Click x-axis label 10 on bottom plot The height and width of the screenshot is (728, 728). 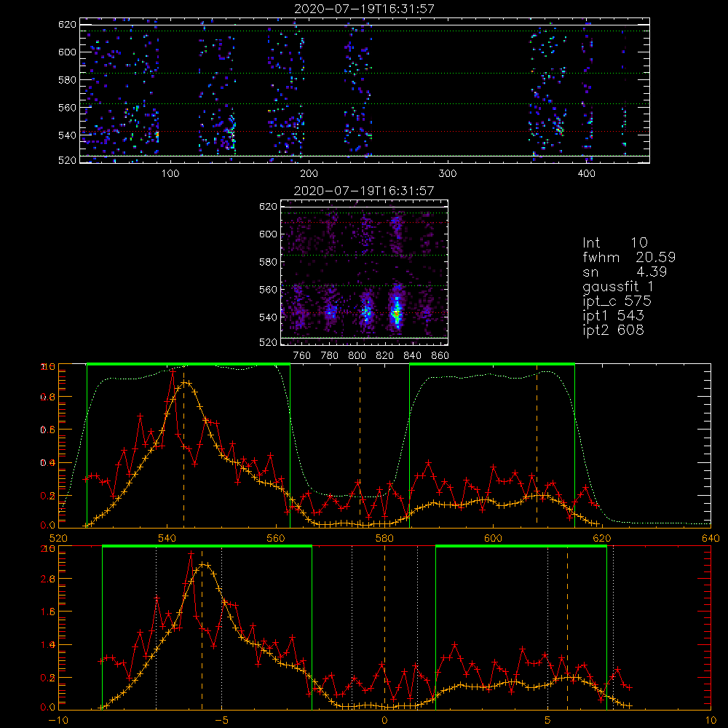(711, 721)
